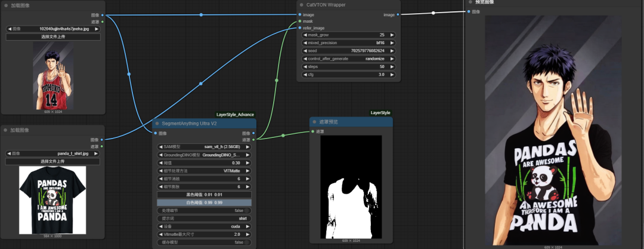Screen dimensions: 644x249
Task: Click the 遮罩 output port of the bottom 加载图像 node
Action: 103,146
